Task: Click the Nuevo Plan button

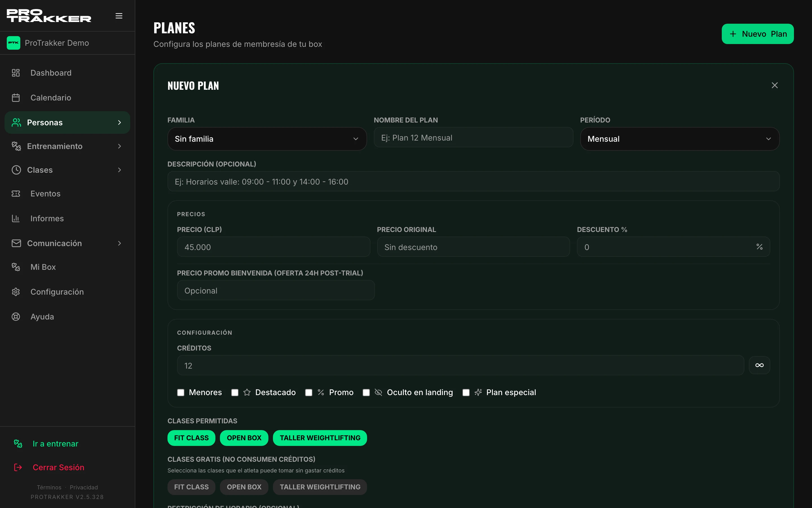Action: coord(758,34)
